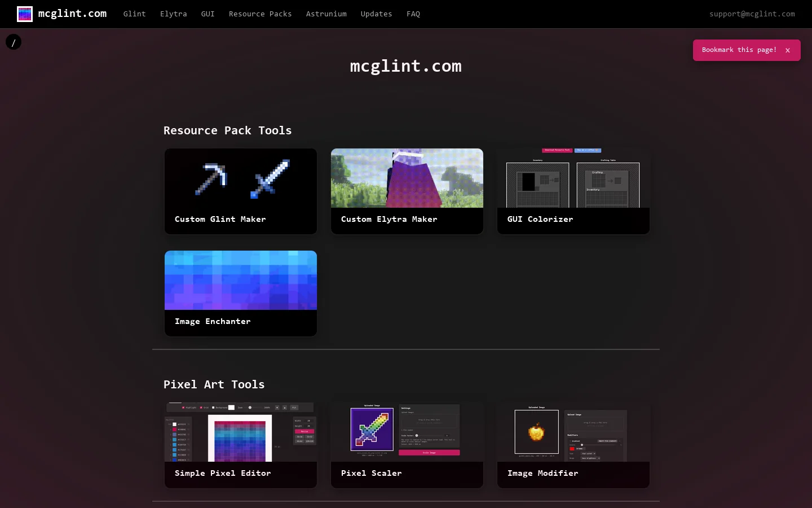Open the Custom Elytra Maker preview image
812x508 pixels.
tap(407, 178)
